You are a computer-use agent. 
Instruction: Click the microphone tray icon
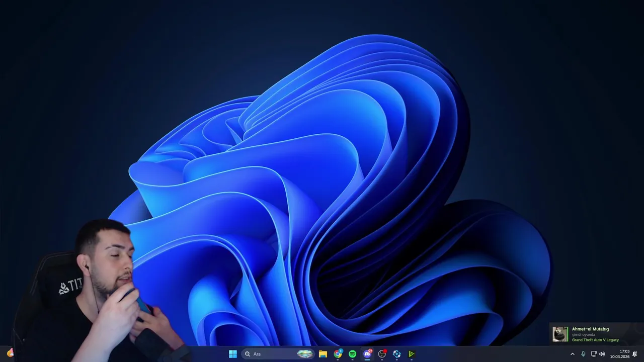[x=583, y=354]
